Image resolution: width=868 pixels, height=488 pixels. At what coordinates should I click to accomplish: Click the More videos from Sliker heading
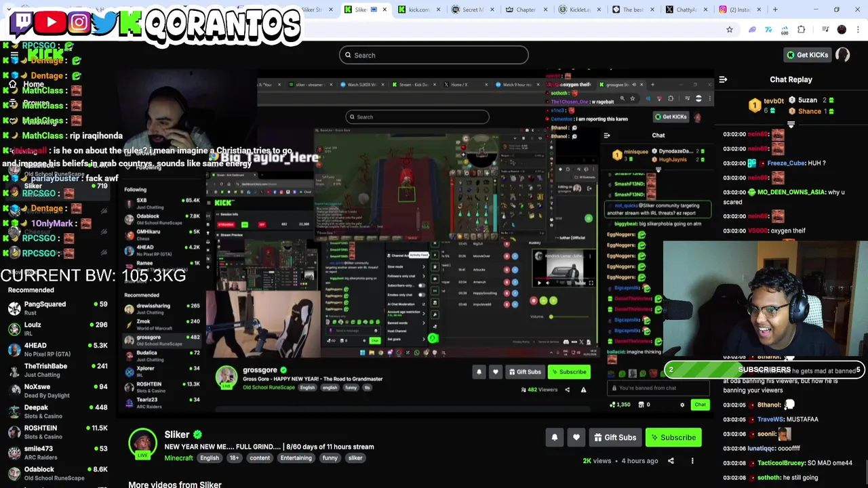tap(175, 484)
